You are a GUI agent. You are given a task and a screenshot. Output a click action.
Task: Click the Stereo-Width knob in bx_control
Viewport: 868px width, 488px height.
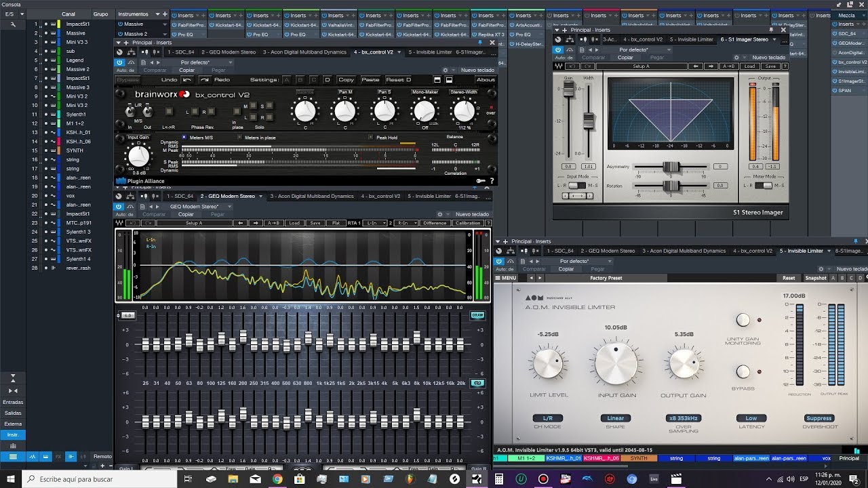coord(464,110)
